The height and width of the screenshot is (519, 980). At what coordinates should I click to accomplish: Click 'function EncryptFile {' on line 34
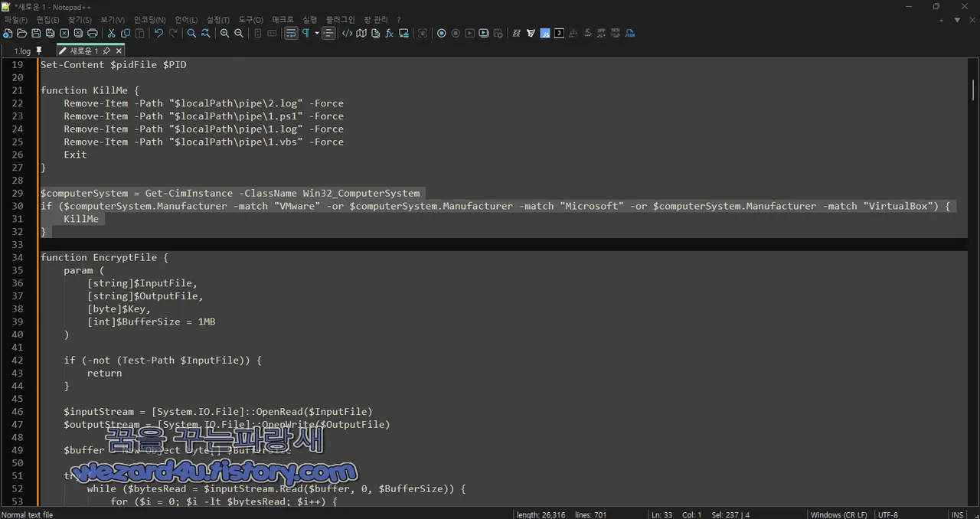click(104, 257)
